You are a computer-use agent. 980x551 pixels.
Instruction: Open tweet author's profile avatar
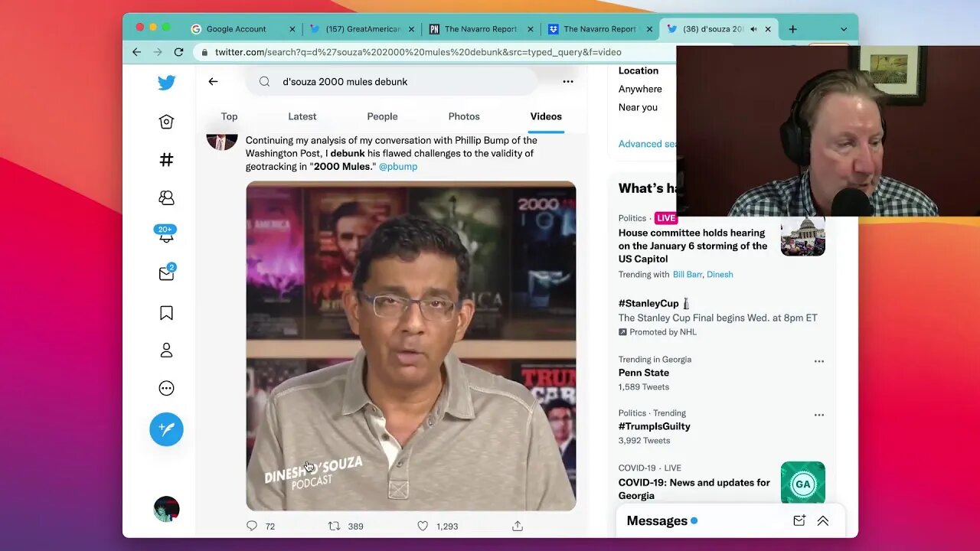point(222,141)
